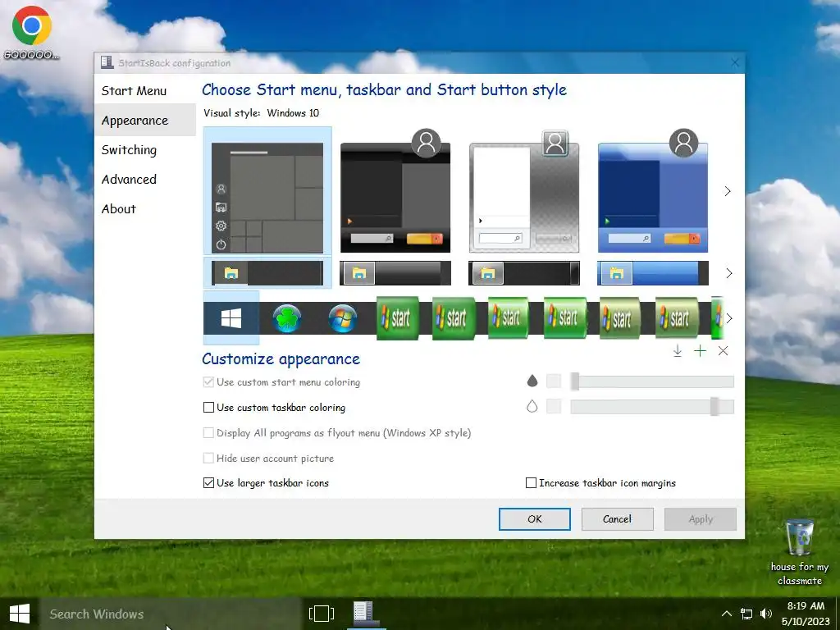
Task: Pick the third green XP 'start' button
Action: pos(509,318)
